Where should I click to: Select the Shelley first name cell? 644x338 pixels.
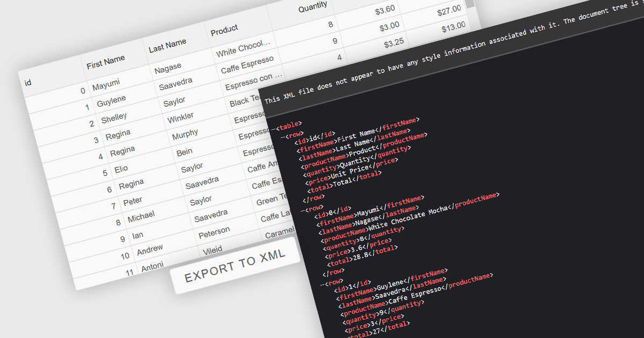[x=114, y=117]
